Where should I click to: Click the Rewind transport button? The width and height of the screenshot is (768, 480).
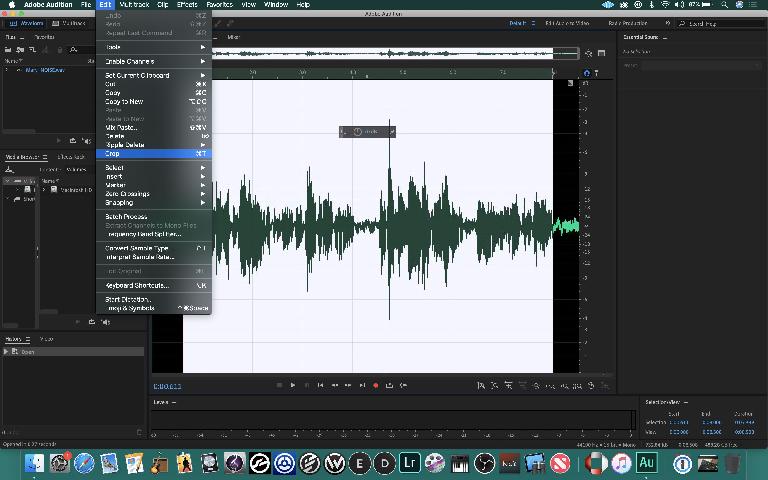(335, 385)
